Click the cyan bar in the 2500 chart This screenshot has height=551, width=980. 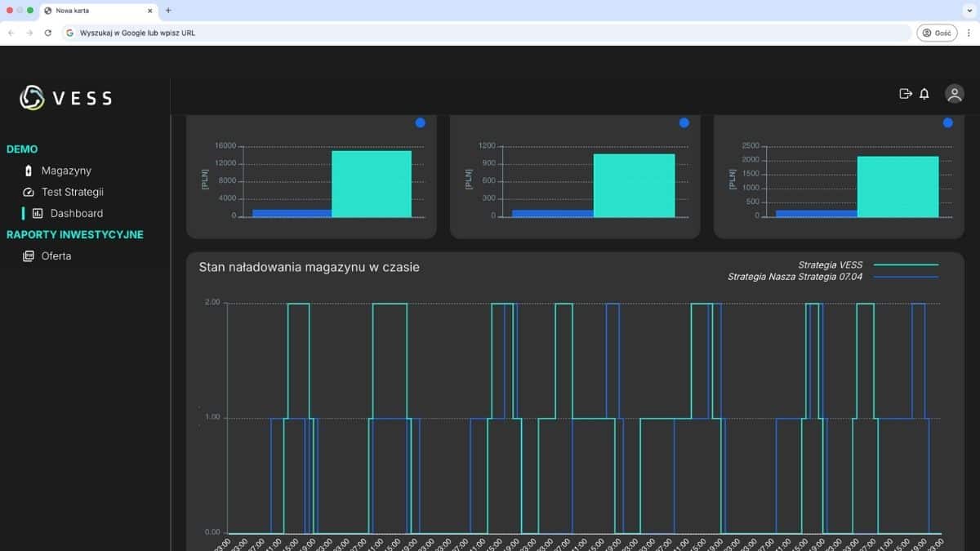point(898,187)
